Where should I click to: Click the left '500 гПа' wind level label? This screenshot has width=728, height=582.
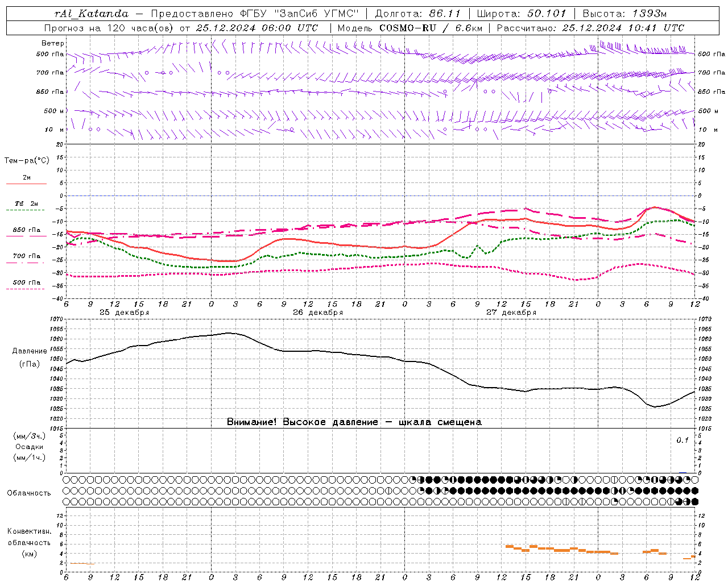pyautogui.click(x=50, y=54)
